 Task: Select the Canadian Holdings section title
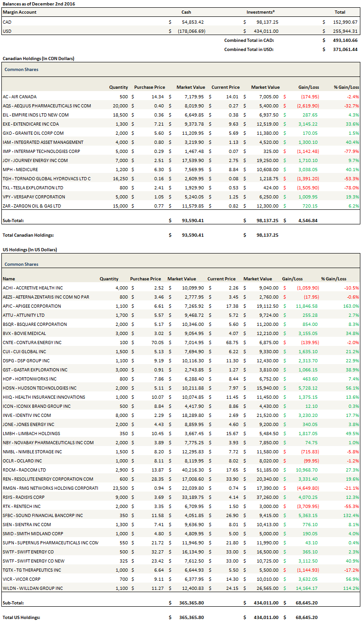click(38, 58)
